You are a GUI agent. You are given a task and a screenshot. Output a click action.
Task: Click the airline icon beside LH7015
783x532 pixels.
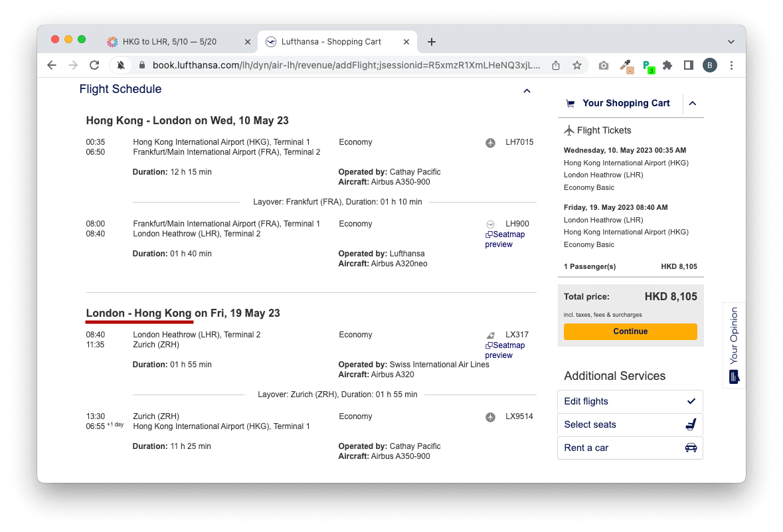490,143
